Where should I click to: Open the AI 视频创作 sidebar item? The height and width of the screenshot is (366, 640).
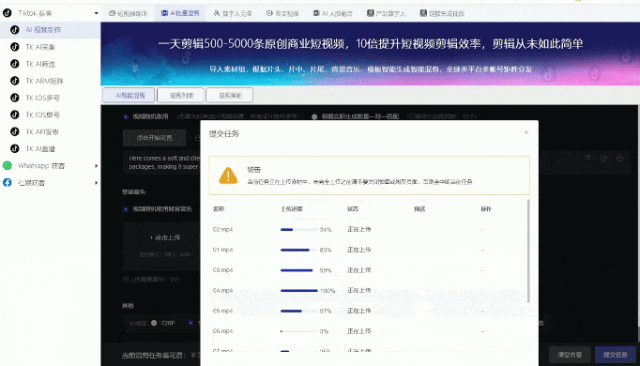(50, 30)
